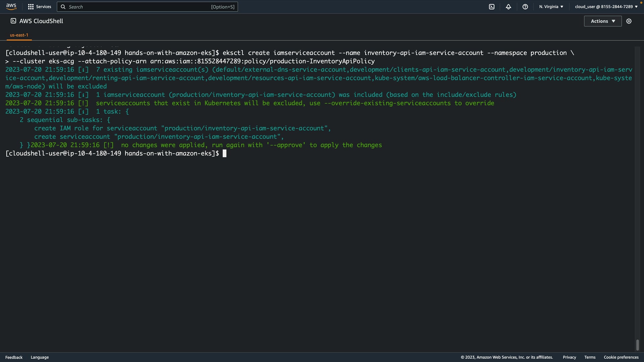Click the AWS logo home icon
The height and width of the screenshot is (362, 644).
tap(11, 6)
